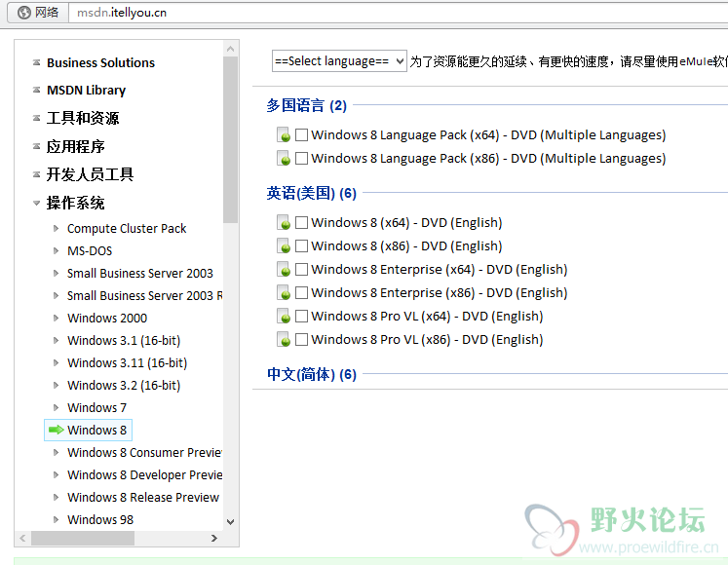Screen dimensions: 728x565
Task: Click the sidebar vertical scrollbar thumb
Action: click(230, 139)
